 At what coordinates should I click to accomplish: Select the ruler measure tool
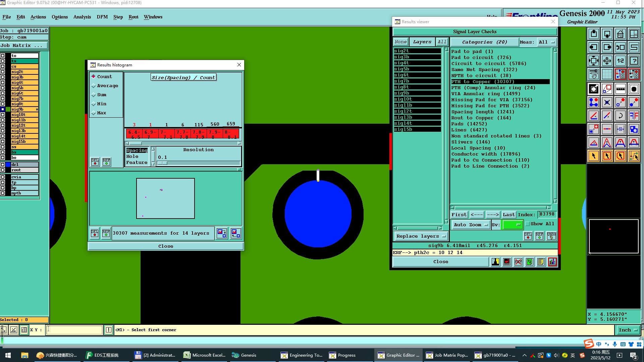point(620,89)
